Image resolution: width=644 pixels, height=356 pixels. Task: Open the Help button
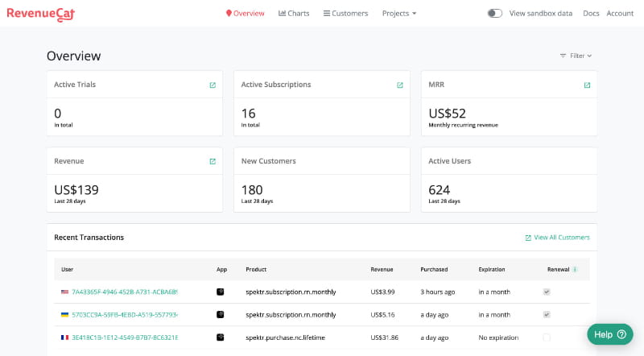(x=609, y=334)
